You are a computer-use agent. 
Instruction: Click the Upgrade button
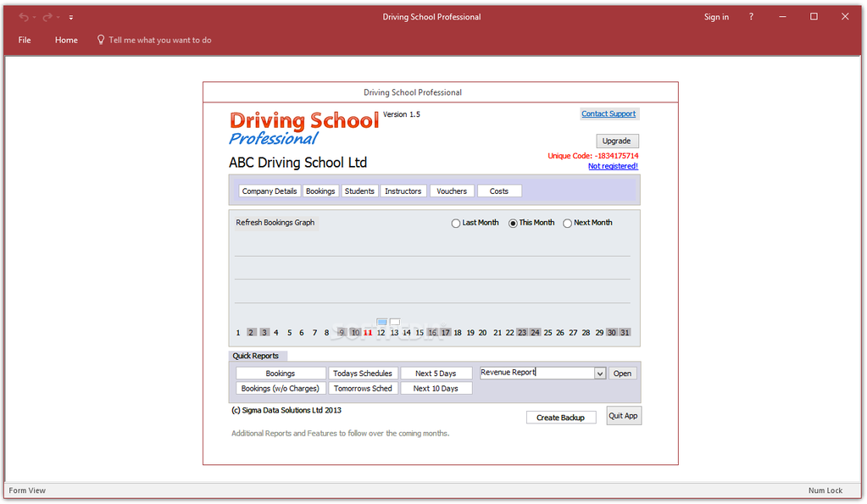pos(616,141)
